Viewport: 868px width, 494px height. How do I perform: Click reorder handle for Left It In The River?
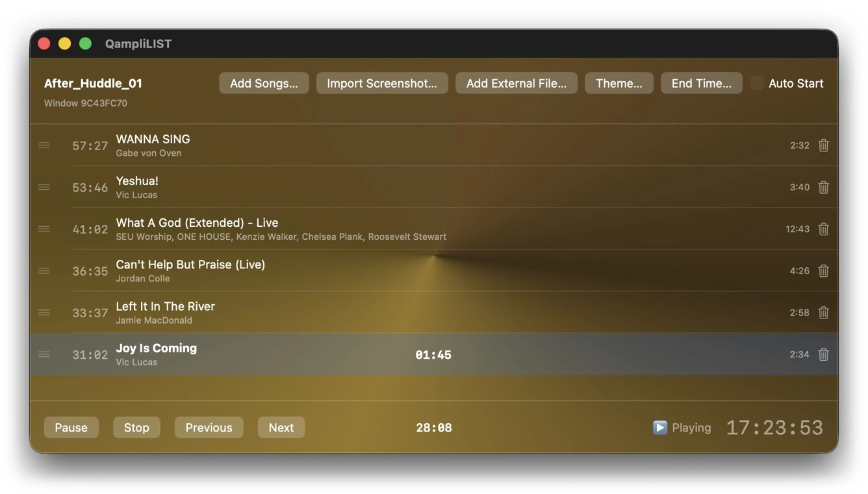44,313
